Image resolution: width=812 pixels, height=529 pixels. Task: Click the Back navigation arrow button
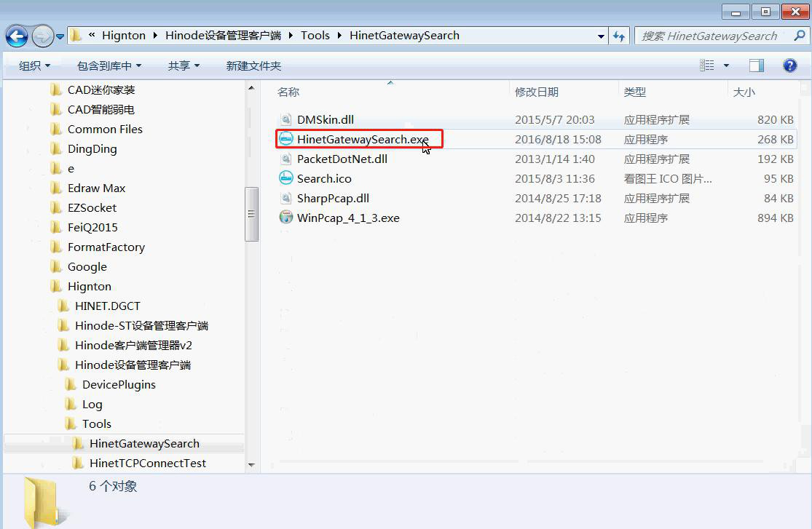(17, 36)
